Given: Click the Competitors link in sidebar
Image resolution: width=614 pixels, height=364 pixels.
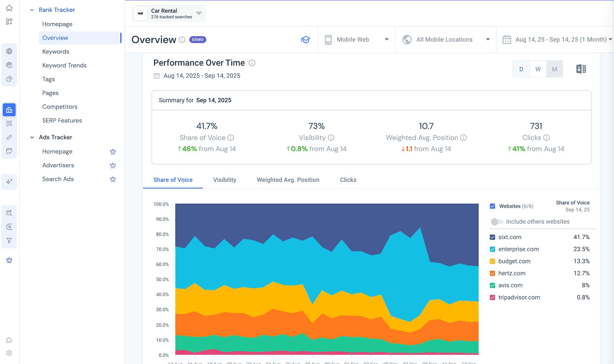Looking at the screenshot, I should point(60,107).
